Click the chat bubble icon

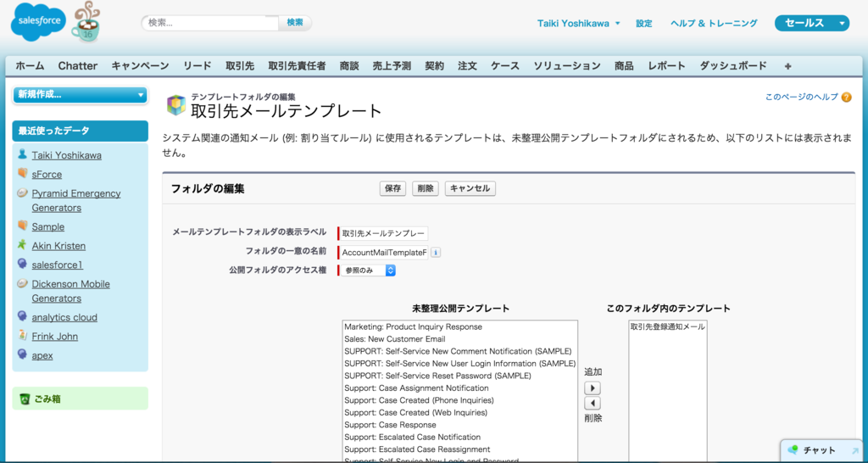tap(793, 449)
